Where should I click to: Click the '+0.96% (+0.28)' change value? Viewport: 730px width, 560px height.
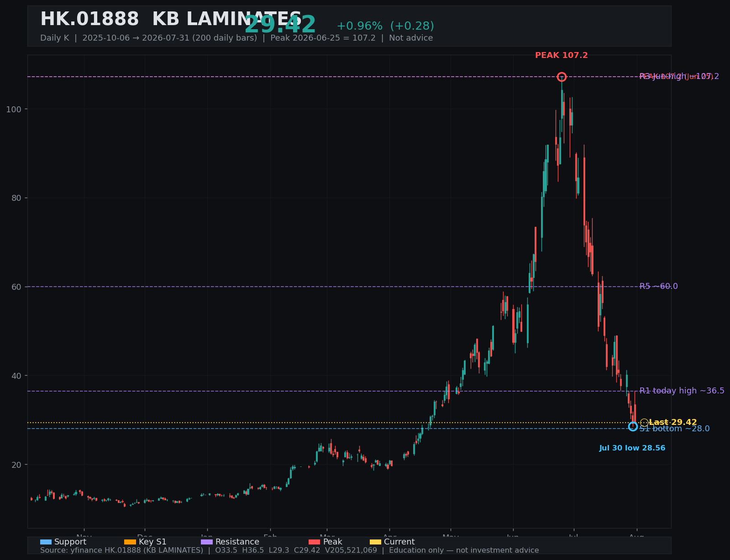[x=385, y=26]
